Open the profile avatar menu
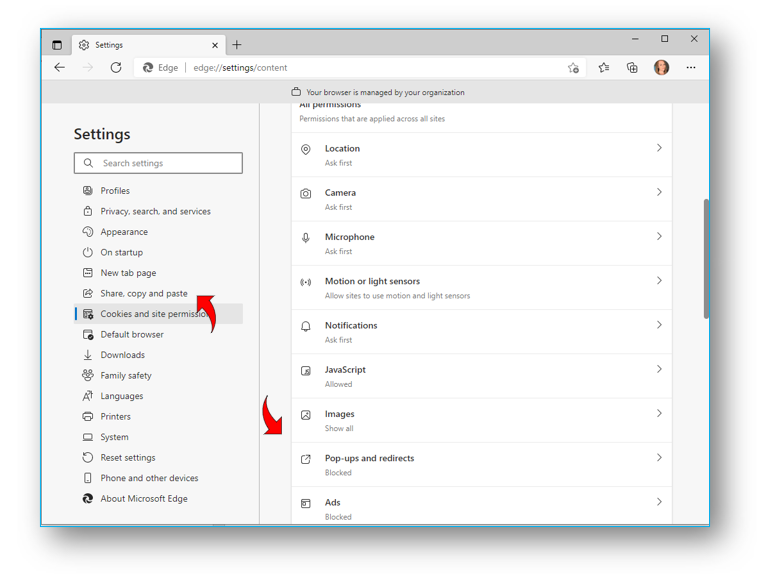This screenshot has width=777, height=584. tap(662, 67)
